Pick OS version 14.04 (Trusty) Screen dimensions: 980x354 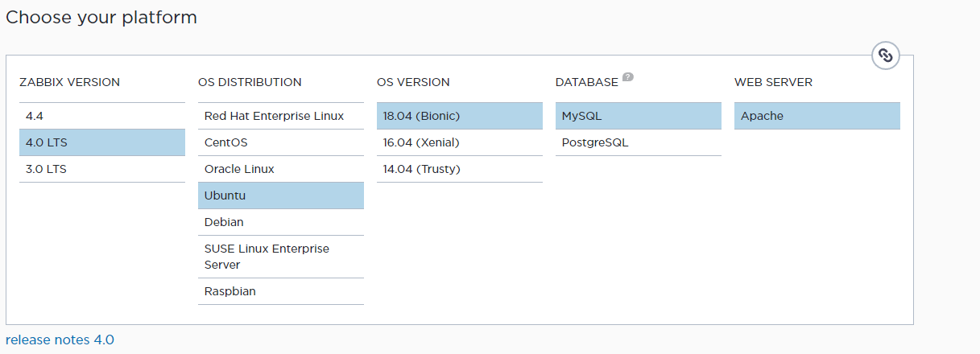pos(459,169)
